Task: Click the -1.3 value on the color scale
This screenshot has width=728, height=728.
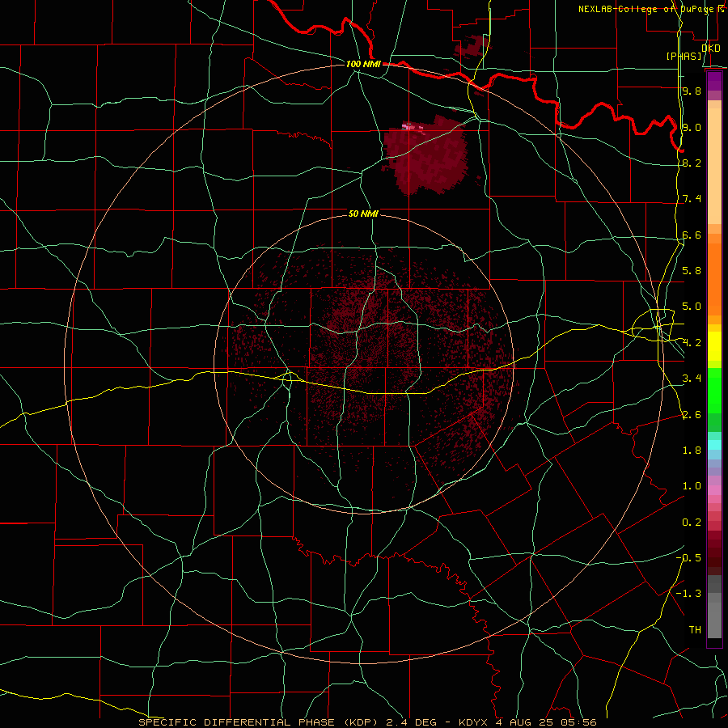Action: pos(688,594)
